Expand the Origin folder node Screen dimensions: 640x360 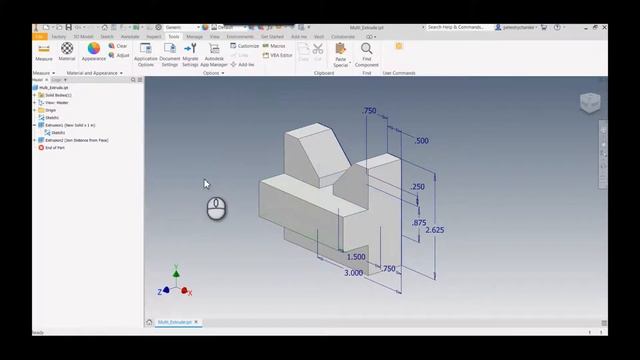point(35,110)
